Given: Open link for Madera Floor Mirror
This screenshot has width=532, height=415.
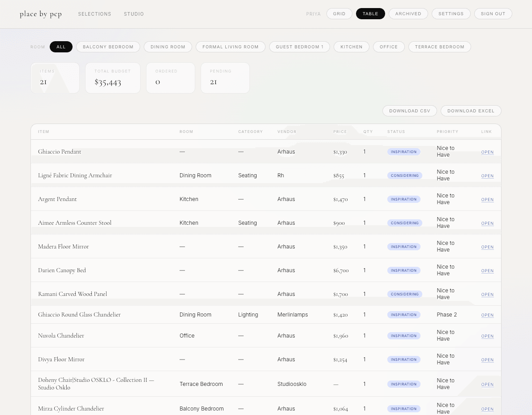Looking at the screenshot, I should tap(487, 247).
